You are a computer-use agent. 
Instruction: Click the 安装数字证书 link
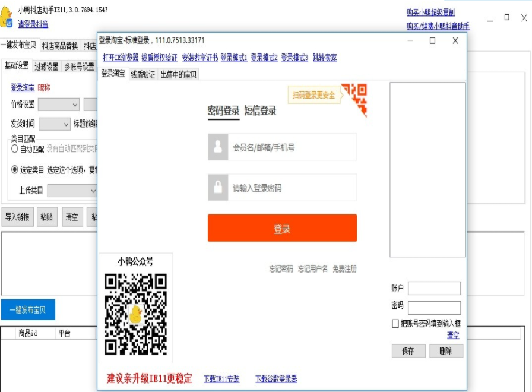pyautogui.click(x=200, y=58)
